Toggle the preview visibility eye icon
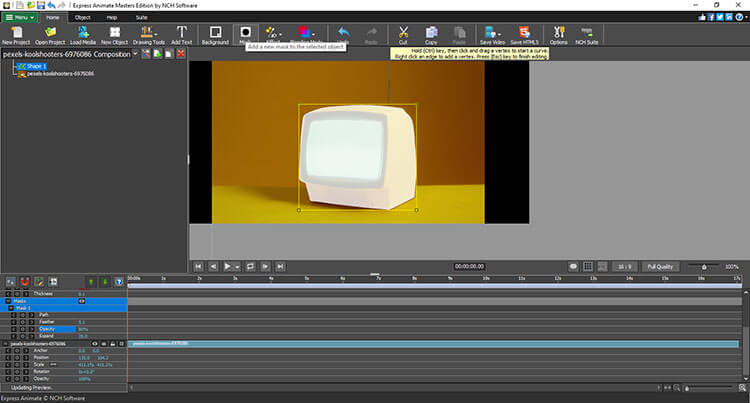The image size is (750, 403). click(x=573, y=267)
